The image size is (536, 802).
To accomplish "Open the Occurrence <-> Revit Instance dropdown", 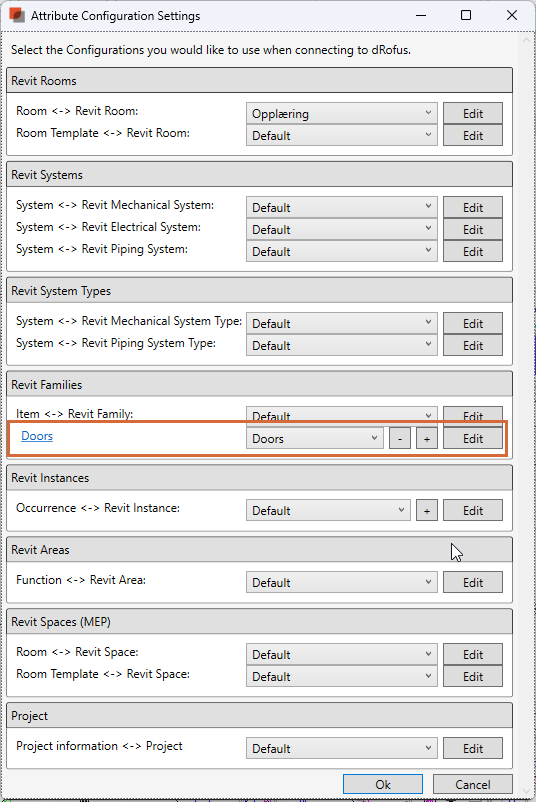I will click(x=328, y=510).
